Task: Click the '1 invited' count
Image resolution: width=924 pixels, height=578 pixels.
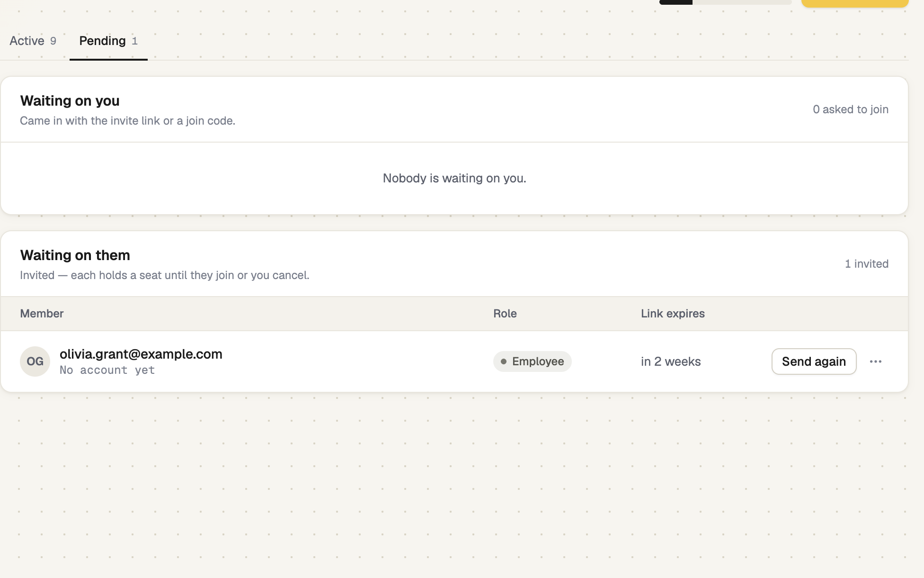Action: [x=867, y=264]
